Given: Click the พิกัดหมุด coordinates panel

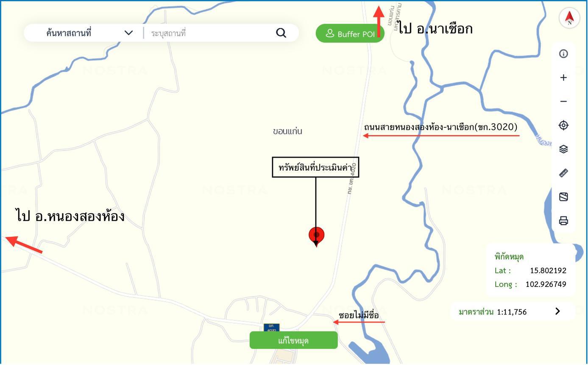Looking at the screenshot, I should tap(530, 270).
